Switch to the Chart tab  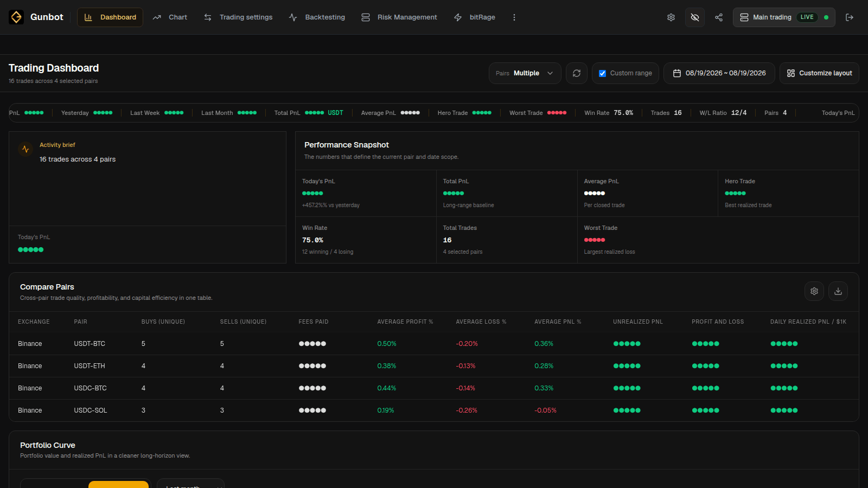pos(170,17)
